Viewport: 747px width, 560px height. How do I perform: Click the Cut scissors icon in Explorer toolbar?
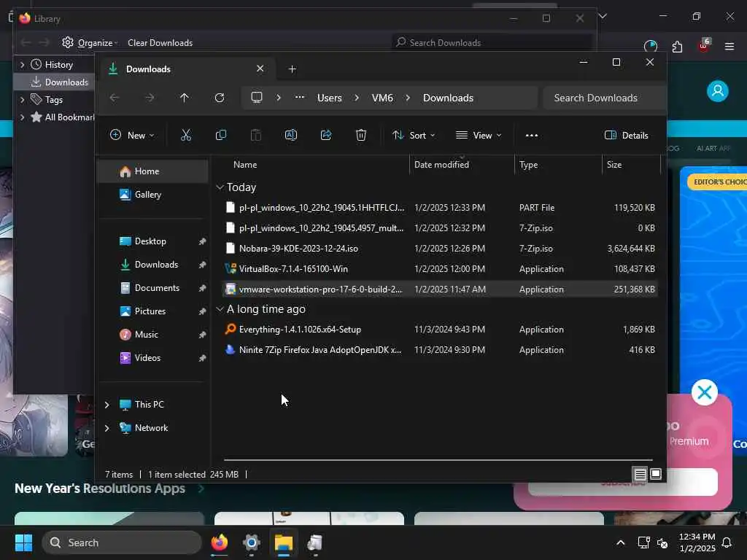tap(186, 135)
